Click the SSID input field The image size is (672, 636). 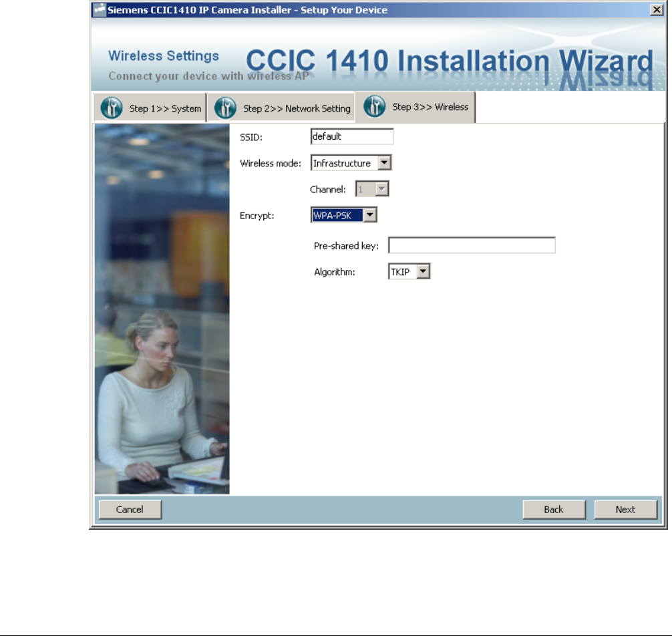(352, 136)
